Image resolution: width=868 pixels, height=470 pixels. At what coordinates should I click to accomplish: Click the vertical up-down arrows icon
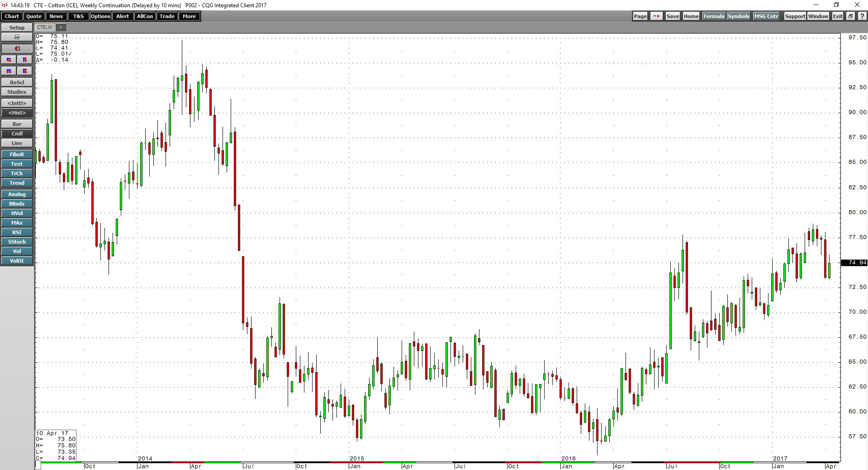click(x=24, y=59)
